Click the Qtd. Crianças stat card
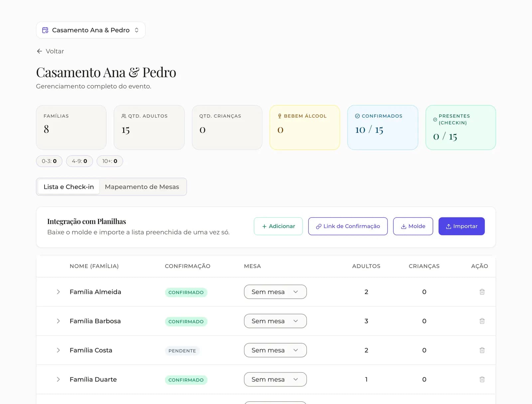 (x=227, y=128)
